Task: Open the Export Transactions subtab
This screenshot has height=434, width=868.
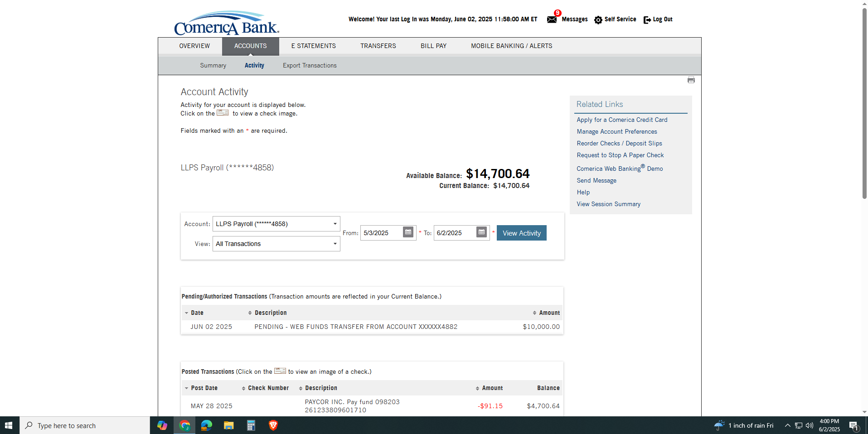Action: [x=310, y=66]
